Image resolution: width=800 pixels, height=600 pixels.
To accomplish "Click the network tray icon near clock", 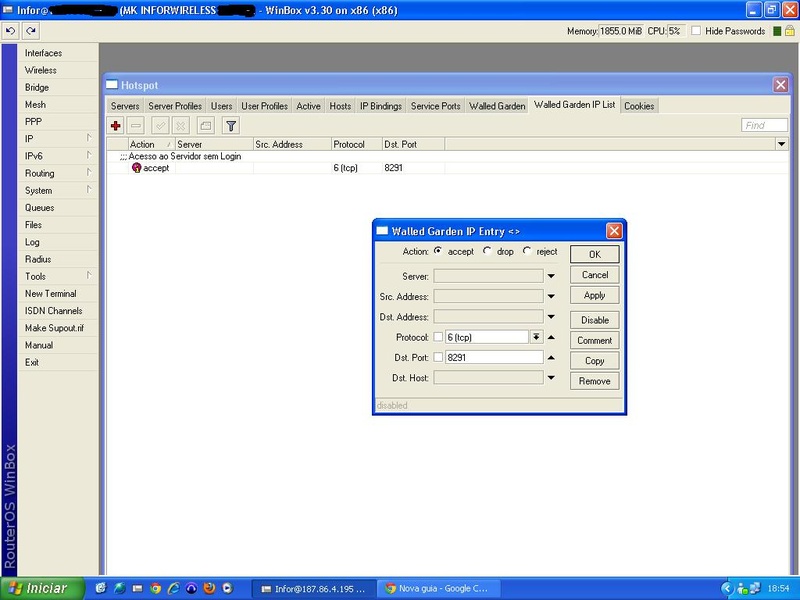I will [754, 589].
